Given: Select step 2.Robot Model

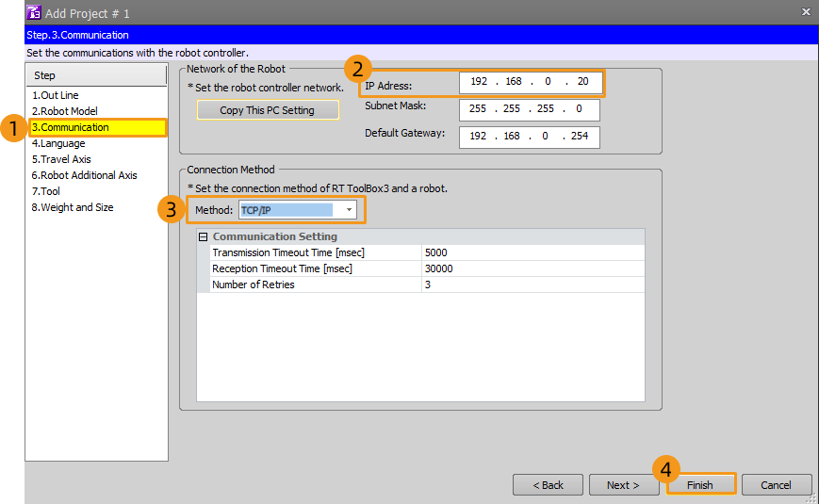Looking at the screenshot, I should point(65,111).
